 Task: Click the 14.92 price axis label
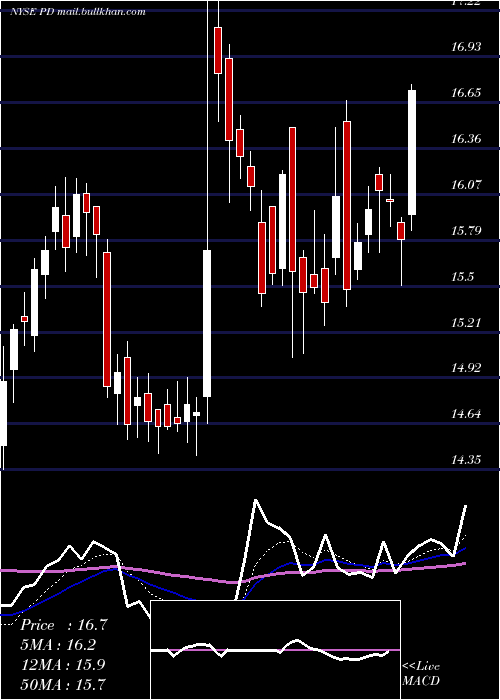pos(466,367)
